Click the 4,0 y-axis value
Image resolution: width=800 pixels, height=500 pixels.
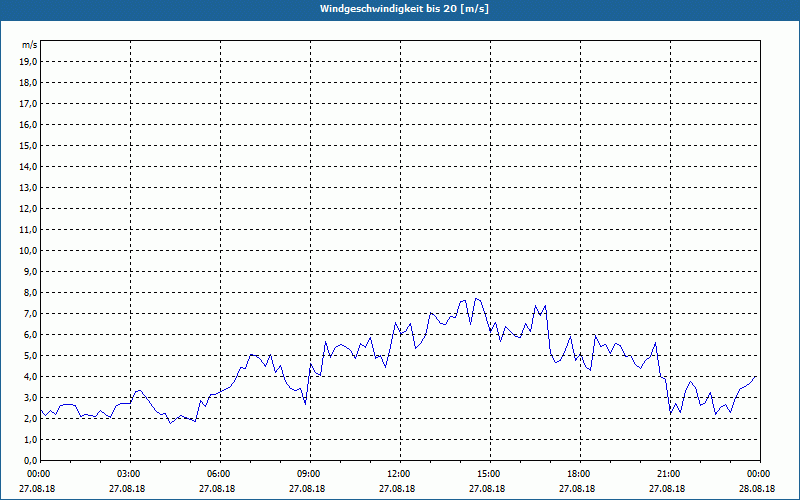[30, 377]
